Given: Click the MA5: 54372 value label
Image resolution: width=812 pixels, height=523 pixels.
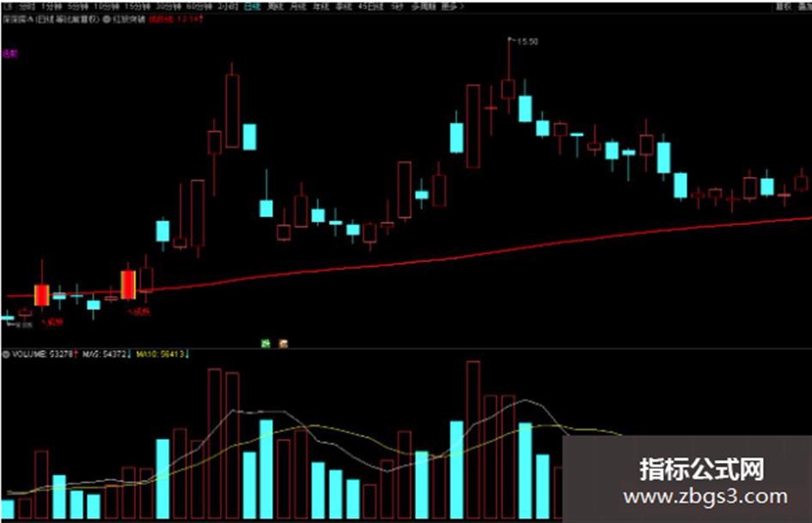Looking at the screenshot, I should point(107,354).
